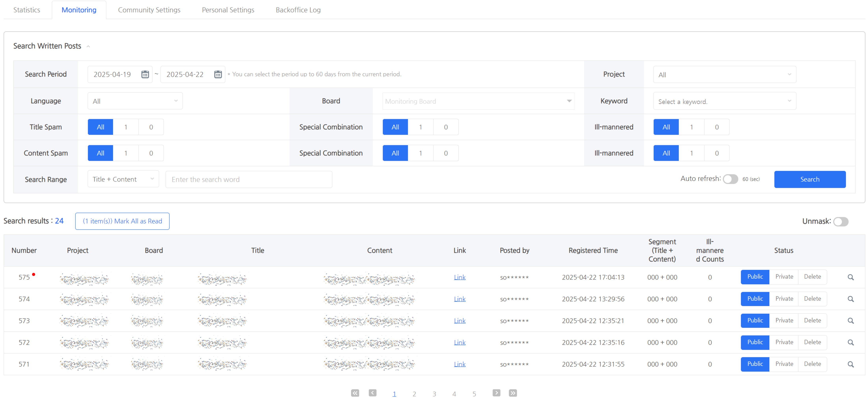Open the end date calendar picker
868x400 pixels.
[218, 74]
